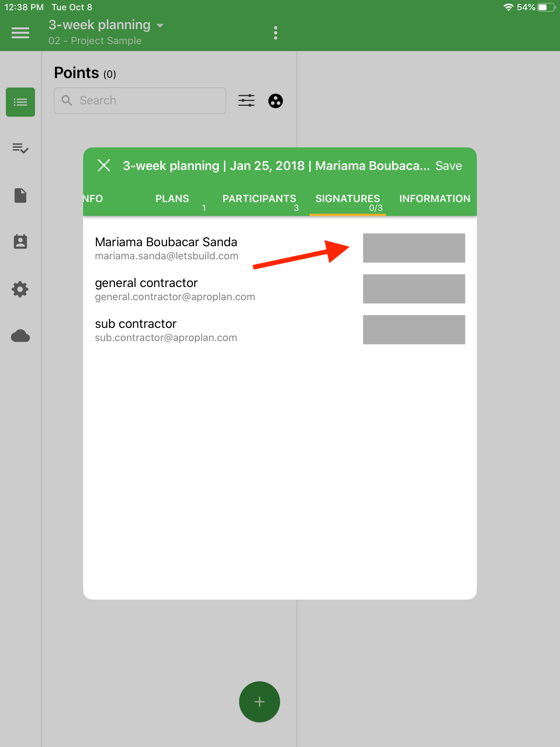Switch to the INFORMATION tab

tap(435, 198)
